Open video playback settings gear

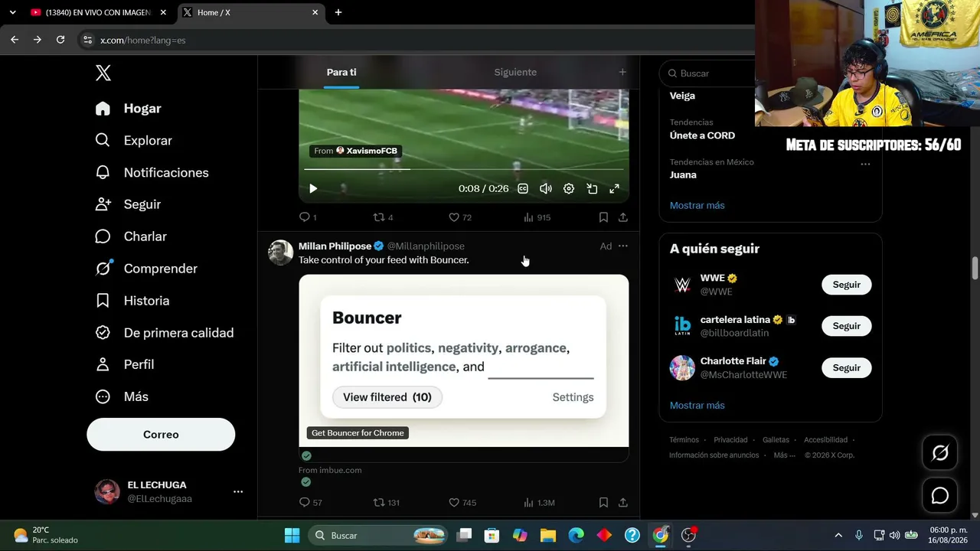click(569, 188)
